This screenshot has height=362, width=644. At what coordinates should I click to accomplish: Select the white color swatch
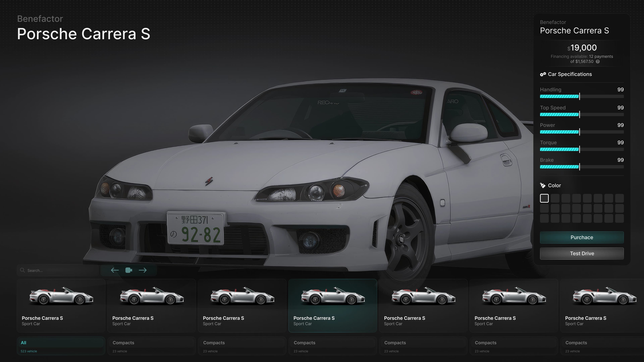tap(544, 198)
